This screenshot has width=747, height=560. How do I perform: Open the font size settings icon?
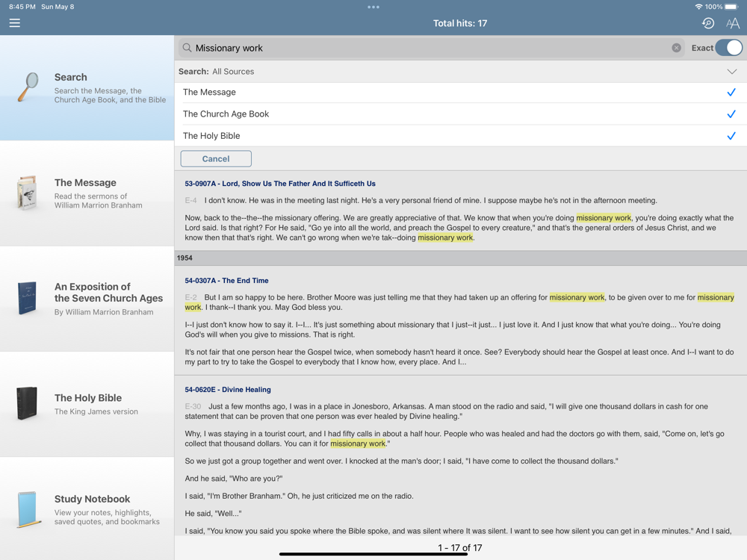[x=733, y=23]
